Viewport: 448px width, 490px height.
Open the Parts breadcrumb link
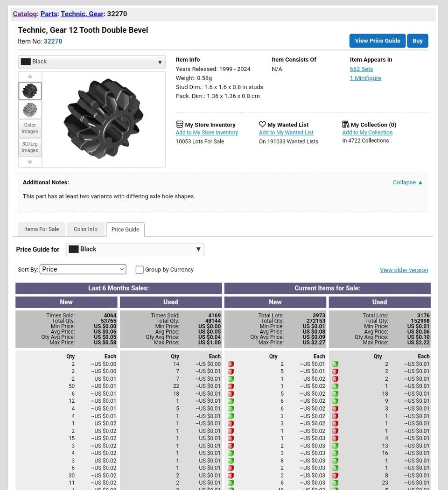point(49,14)
